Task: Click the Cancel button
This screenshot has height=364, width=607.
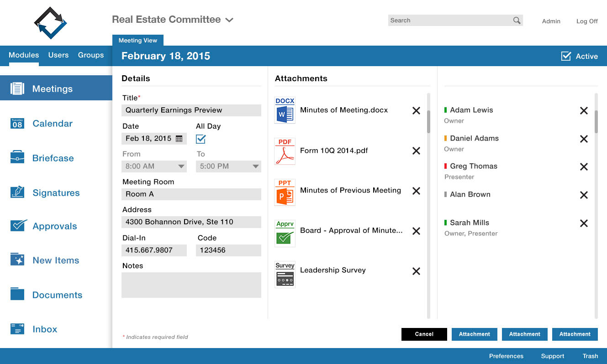Action: 424,334
